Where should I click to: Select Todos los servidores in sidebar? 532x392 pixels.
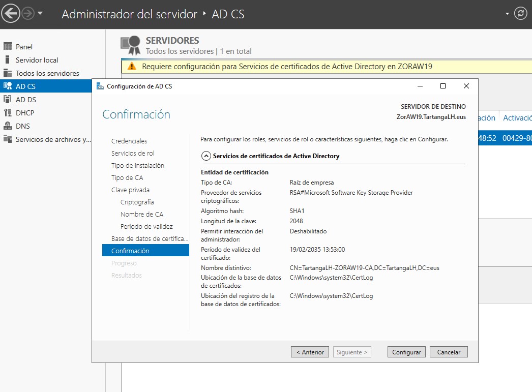coord(47,73)
